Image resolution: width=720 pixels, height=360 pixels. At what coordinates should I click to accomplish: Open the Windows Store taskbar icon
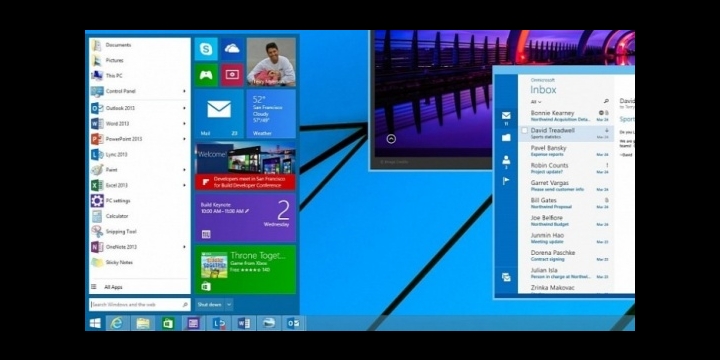click(168, 323)
